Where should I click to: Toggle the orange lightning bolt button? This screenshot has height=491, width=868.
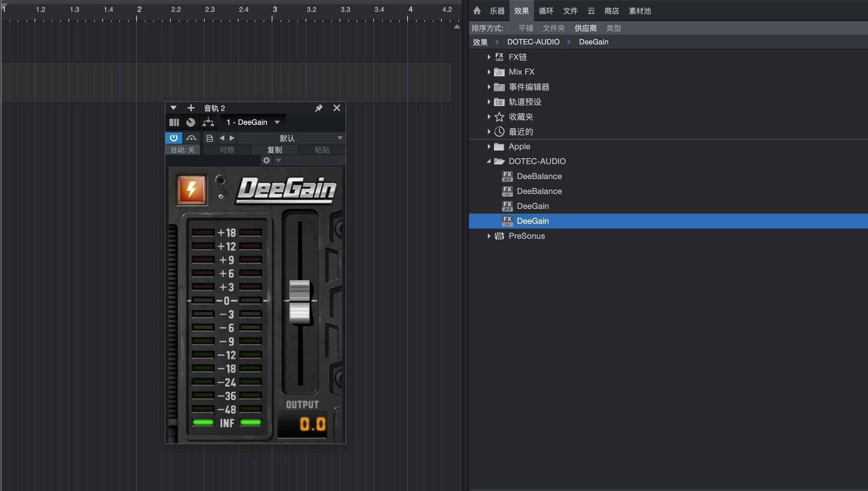192,189
